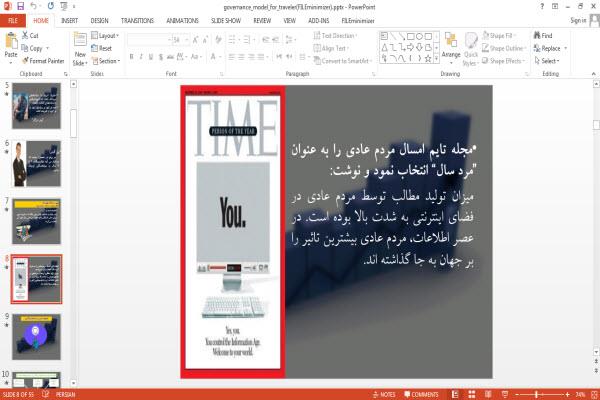Reset the slide layout

click(102, 48)
